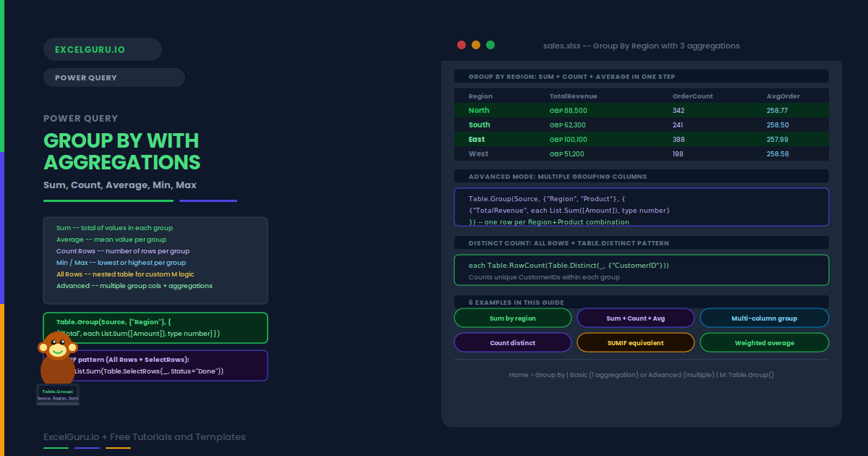The width and height of the screenshot is (868, 456).
Task: Open the Multi-column group example
Action: pyautogui.click(x=765, y=318)
